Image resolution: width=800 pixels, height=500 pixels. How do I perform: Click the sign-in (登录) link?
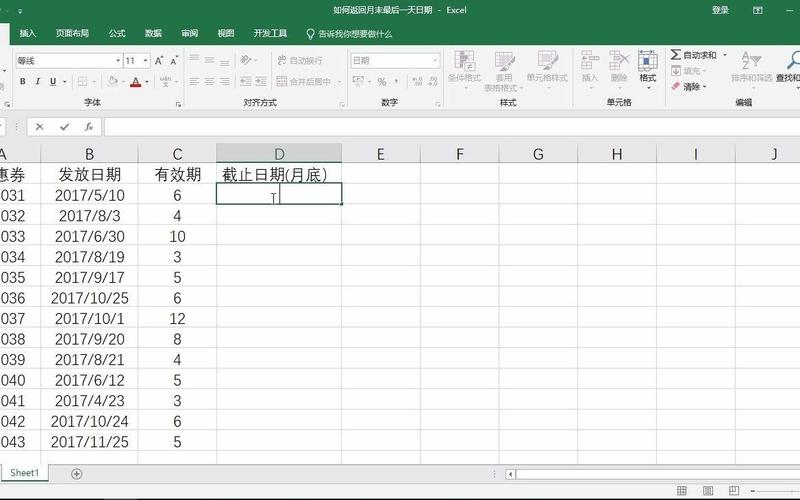[x=720, y=10]
